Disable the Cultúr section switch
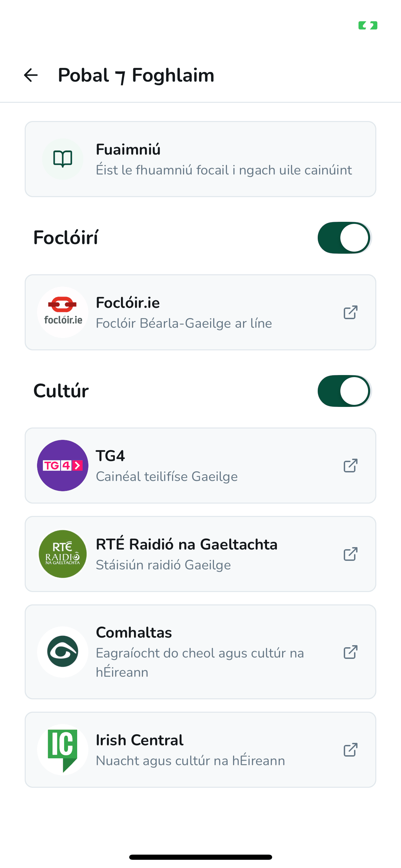 [344, 391]
